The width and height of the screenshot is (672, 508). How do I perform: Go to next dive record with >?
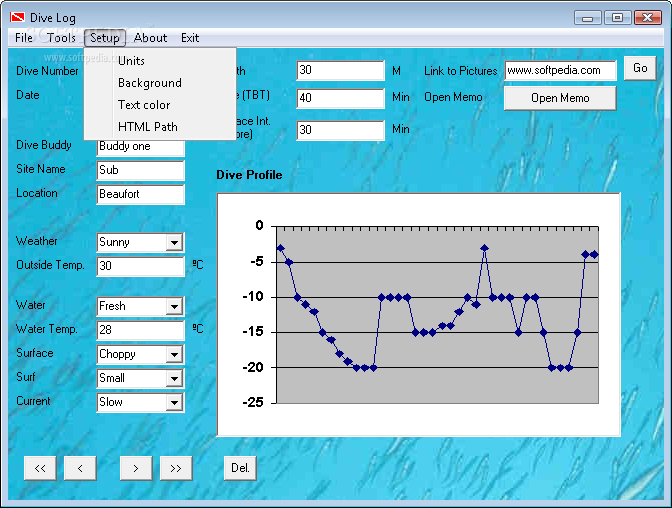[x=136, y=468]
